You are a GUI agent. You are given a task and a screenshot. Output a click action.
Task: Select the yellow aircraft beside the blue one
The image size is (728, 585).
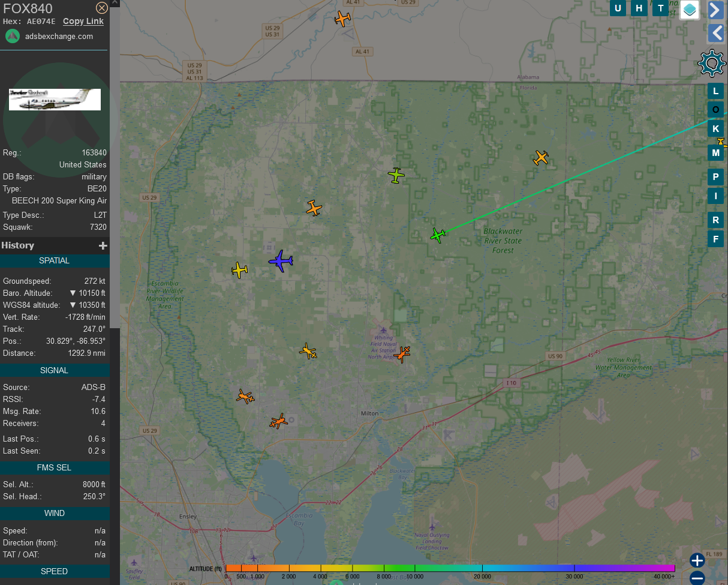point(240,271)
